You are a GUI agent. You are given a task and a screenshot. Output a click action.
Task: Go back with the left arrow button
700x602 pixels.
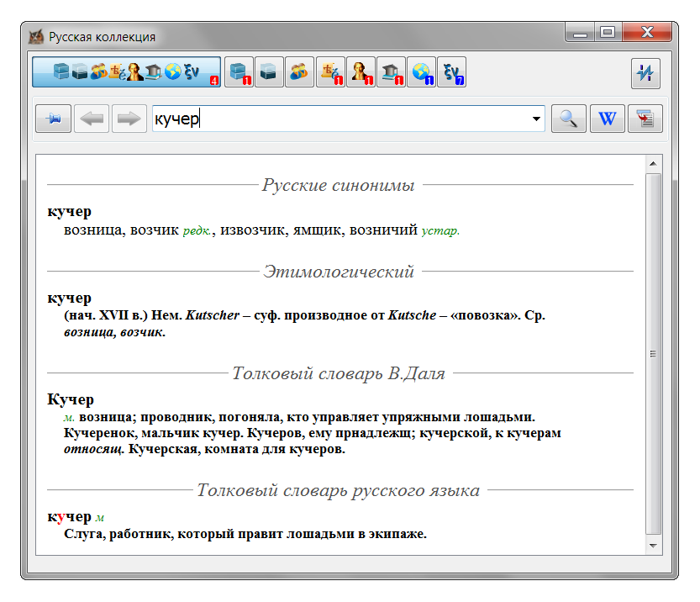92,118
